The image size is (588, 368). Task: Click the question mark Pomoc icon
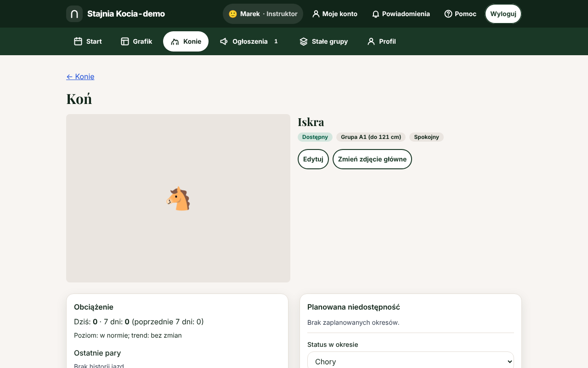coord(448,14)
